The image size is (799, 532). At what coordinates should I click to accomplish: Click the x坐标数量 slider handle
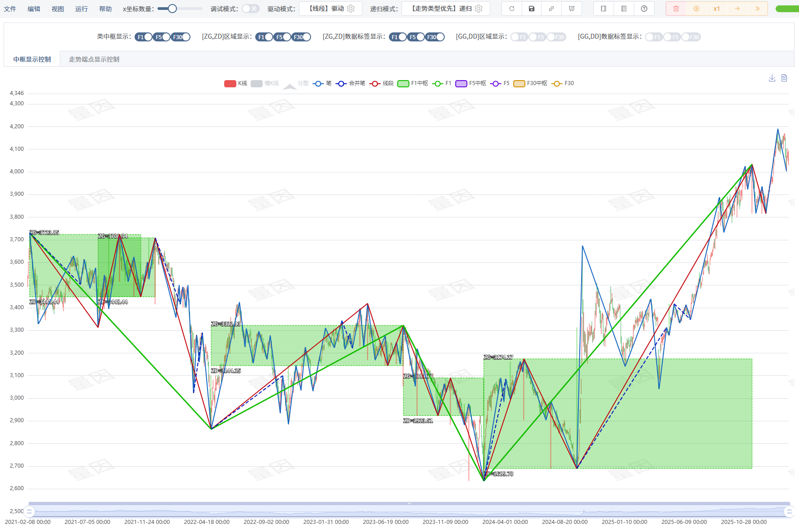pos(172,9)
